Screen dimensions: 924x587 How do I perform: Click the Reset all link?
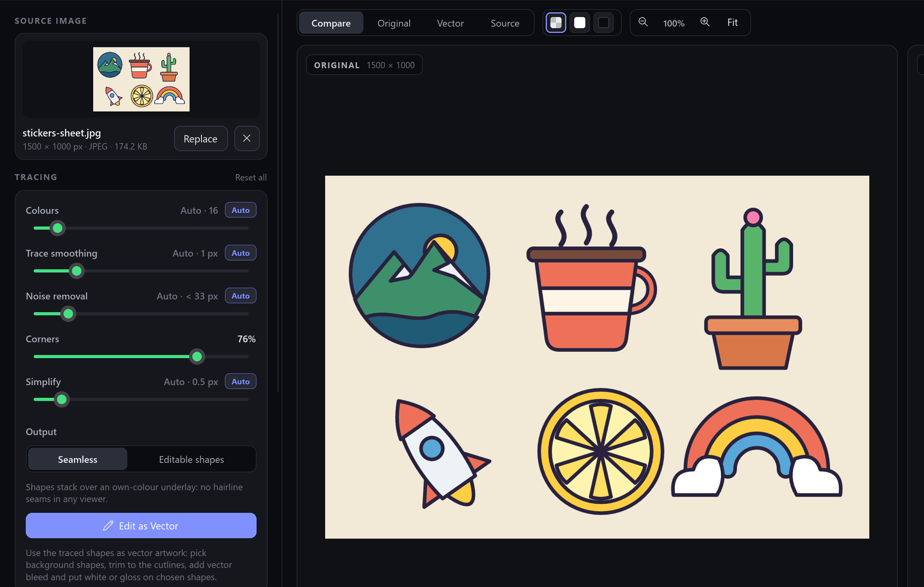[x=251, y=177]
